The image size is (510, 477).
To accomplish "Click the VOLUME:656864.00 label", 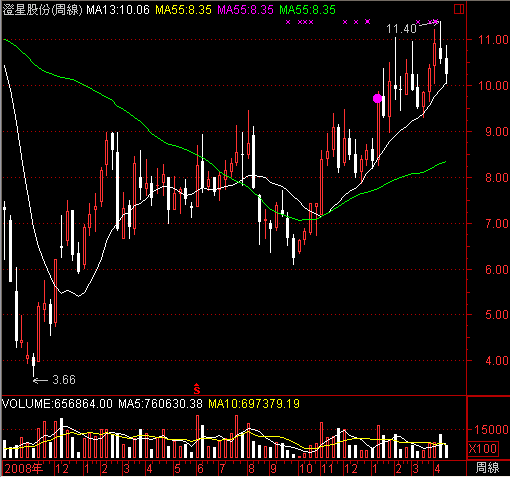I will tap(57, 404).
